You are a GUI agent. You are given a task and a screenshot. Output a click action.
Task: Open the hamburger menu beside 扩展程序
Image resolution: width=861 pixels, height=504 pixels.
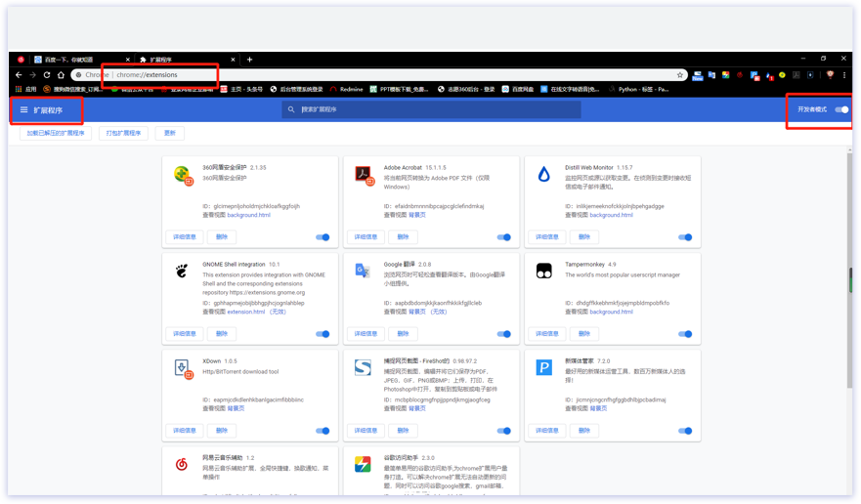[x=23, y=109]
